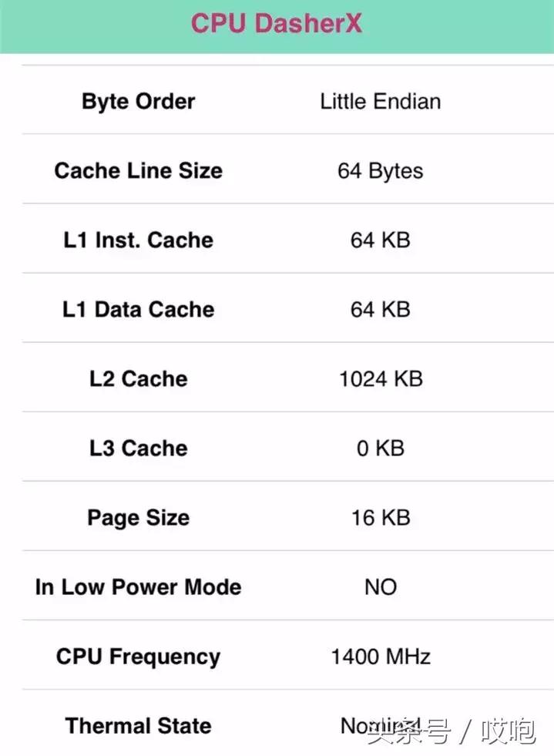
Task: Select the Page Size label
Action: [138, 518]
